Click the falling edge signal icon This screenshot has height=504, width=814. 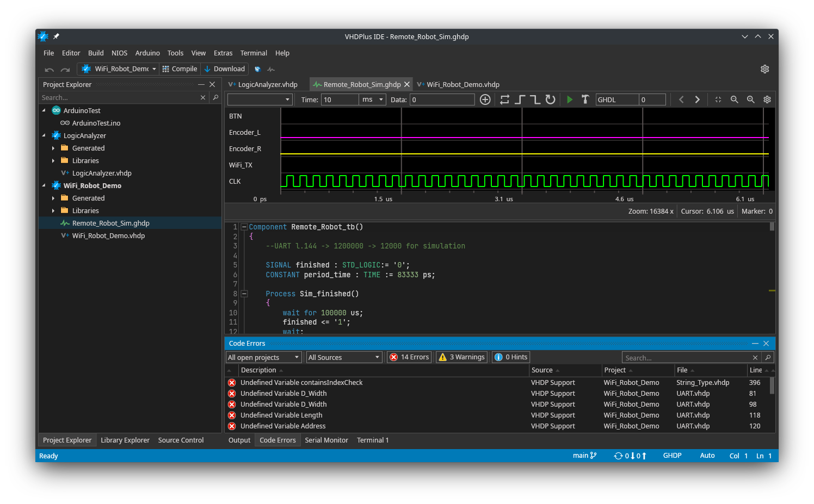pos(535,99)
